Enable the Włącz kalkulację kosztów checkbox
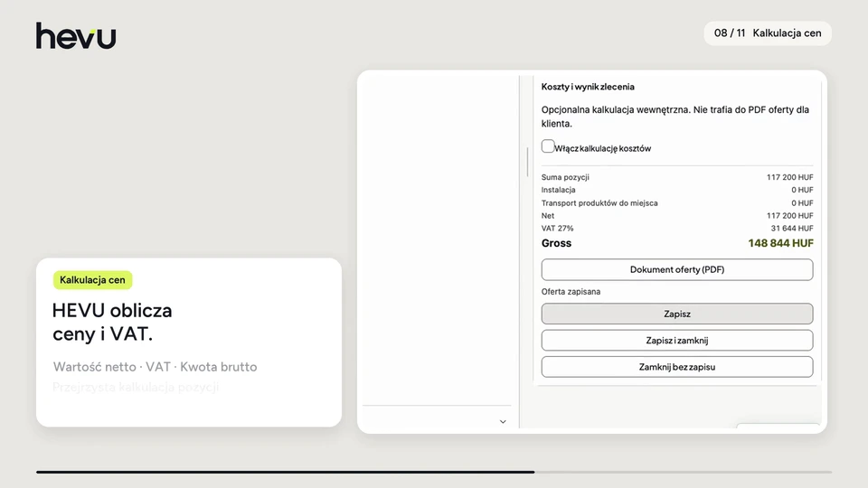 click(x=548, y=146)
